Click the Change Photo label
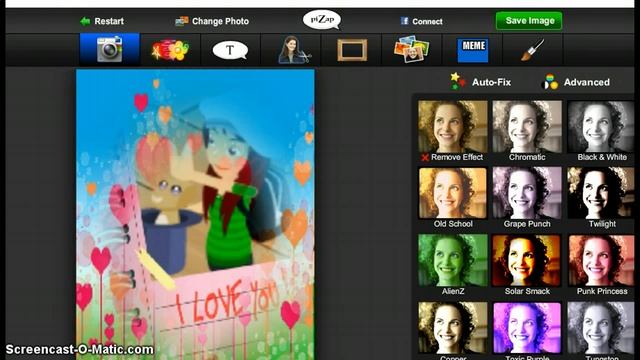 point(220,21)
